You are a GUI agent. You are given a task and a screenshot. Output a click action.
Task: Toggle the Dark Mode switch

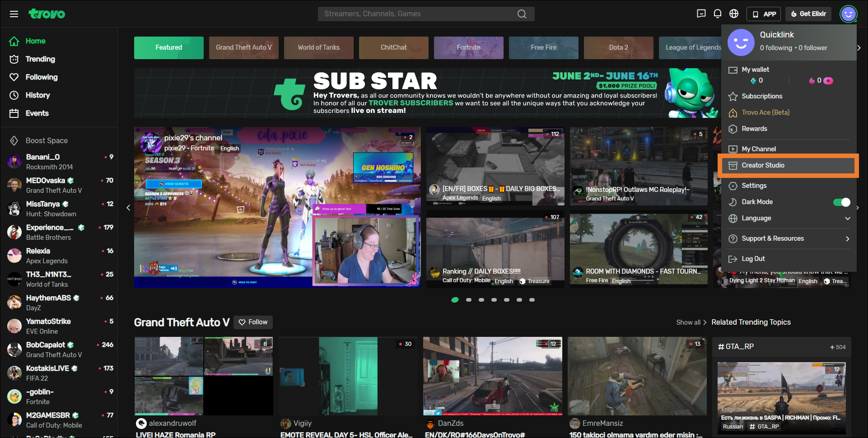[842, 202]
